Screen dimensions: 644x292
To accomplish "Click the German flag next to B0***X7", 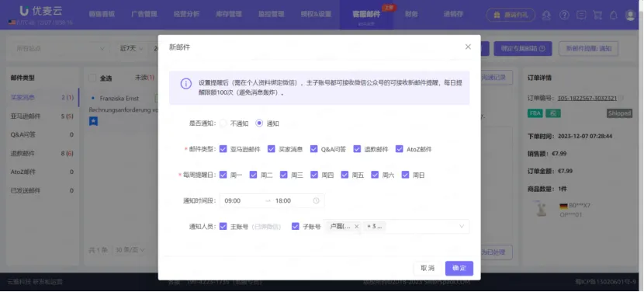I will (x=563, y=206).
